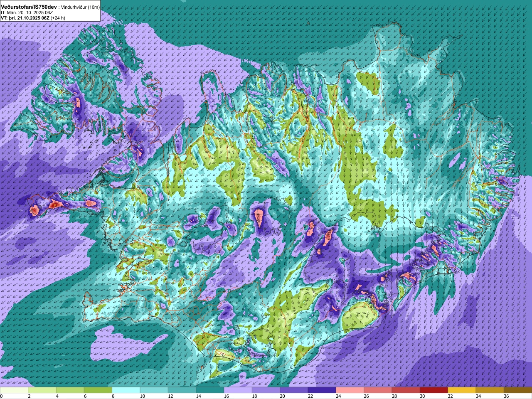Screen dimensions: 532x399
Task: Select the light green 2–4 legend swatch
Action: click(42, 390)
